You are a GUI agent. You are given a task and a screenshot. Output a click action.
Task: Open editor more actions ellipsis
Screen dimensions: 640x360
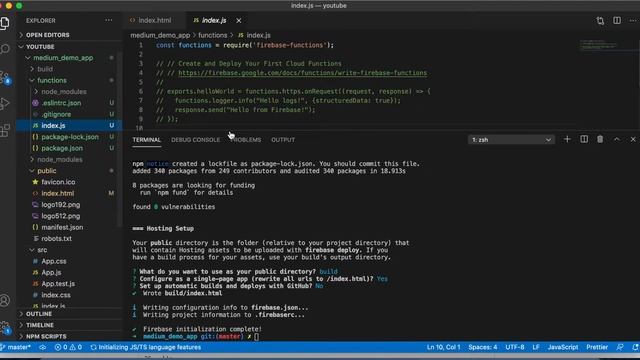point(633,20)
